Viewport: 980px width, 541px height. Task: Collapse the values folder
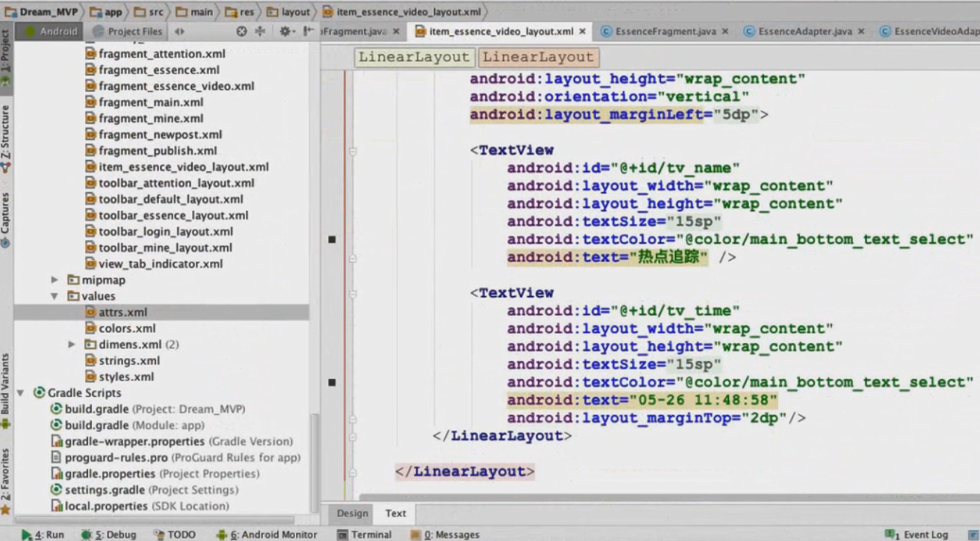click(55, 296)
